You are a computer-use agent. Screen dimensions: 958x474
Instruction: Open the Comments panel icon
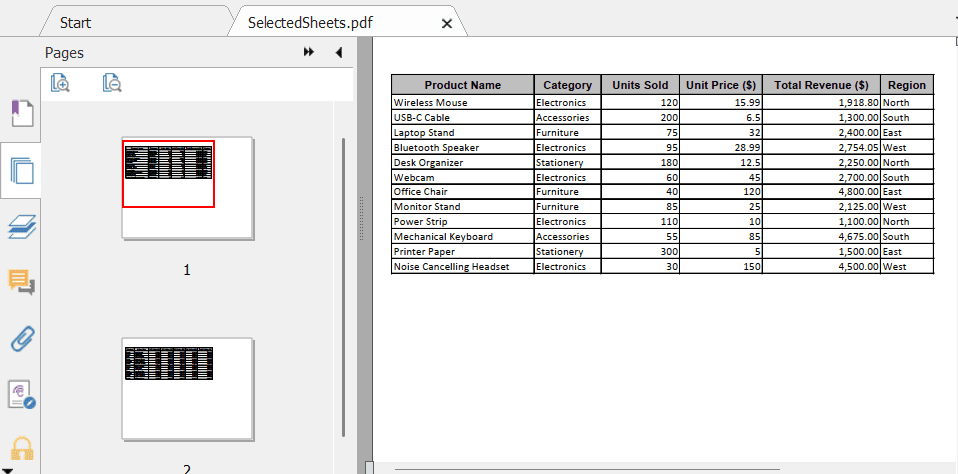tap(21, 282)
